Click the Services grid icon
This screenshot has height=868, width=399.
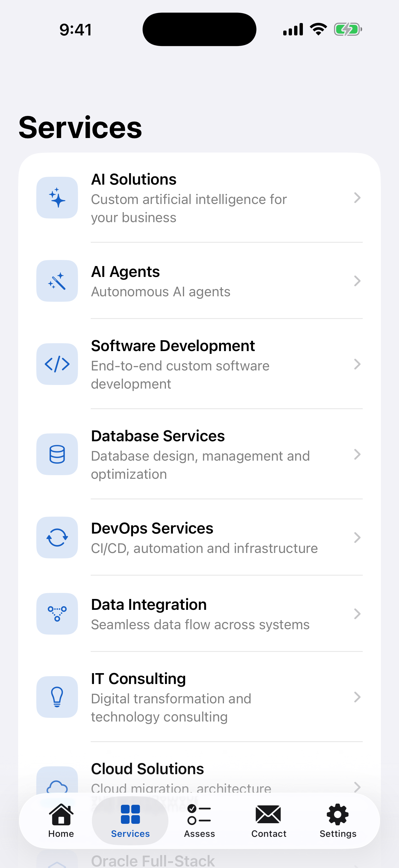click(130, 814)
